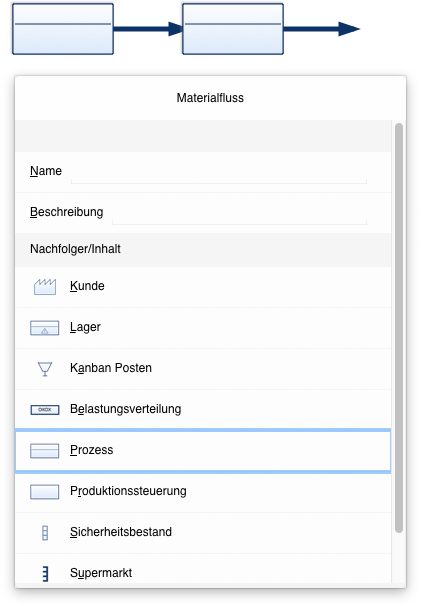Click into the Name input field
This screenshot has height=606, width=421.
(x=219, y=172)
